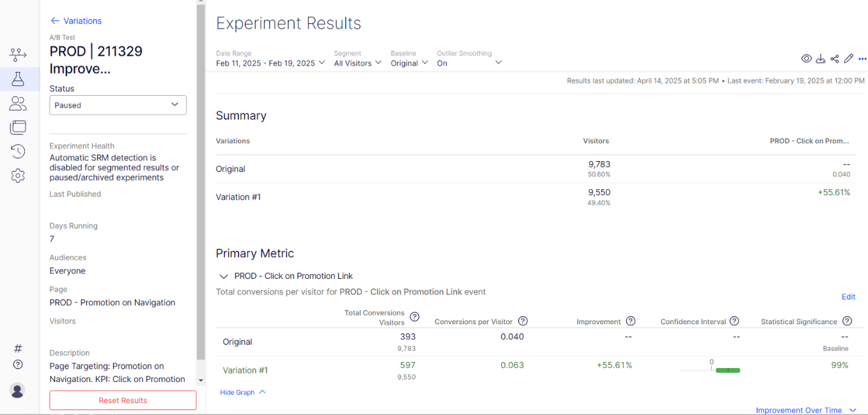Open the History clock icon in sidebar
Screen dimensions: 868x415
tap(18, 151)
